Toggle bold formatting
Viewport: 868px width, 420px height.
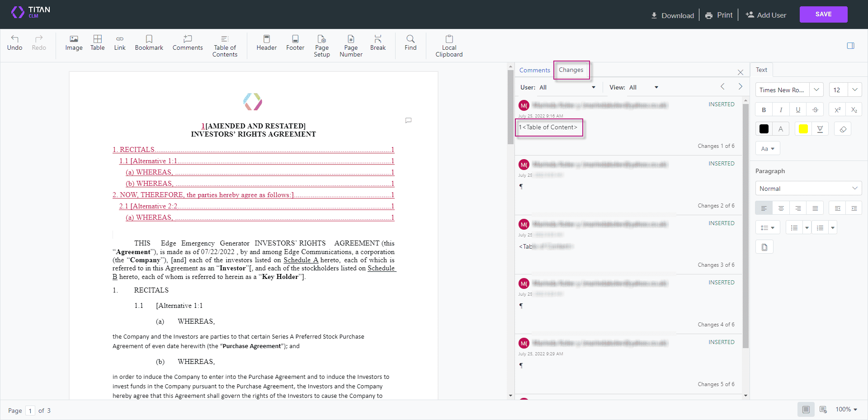764,109
